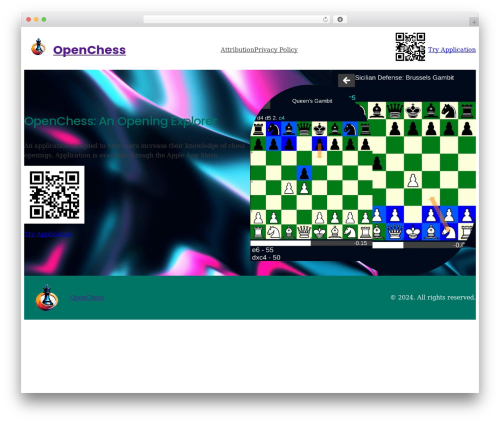
Task: Click the black rook in the Queen's Gambit board's top-left corner
Action: [x=258, y=129]
